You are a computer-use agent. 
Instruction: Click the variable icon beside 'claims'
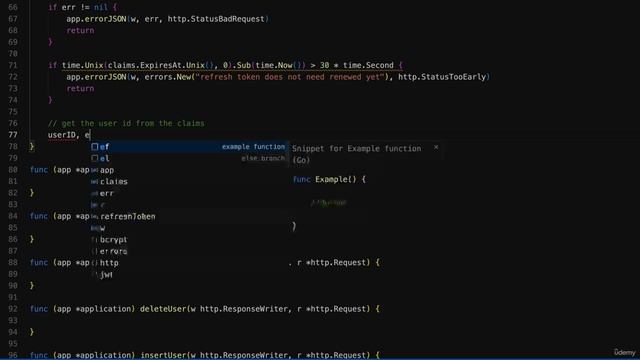coord(95,182)
